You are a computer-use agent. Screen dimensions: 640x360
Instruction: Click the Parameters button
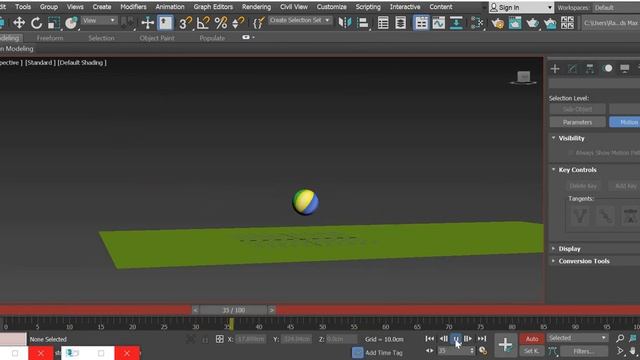tap(577, 122)
